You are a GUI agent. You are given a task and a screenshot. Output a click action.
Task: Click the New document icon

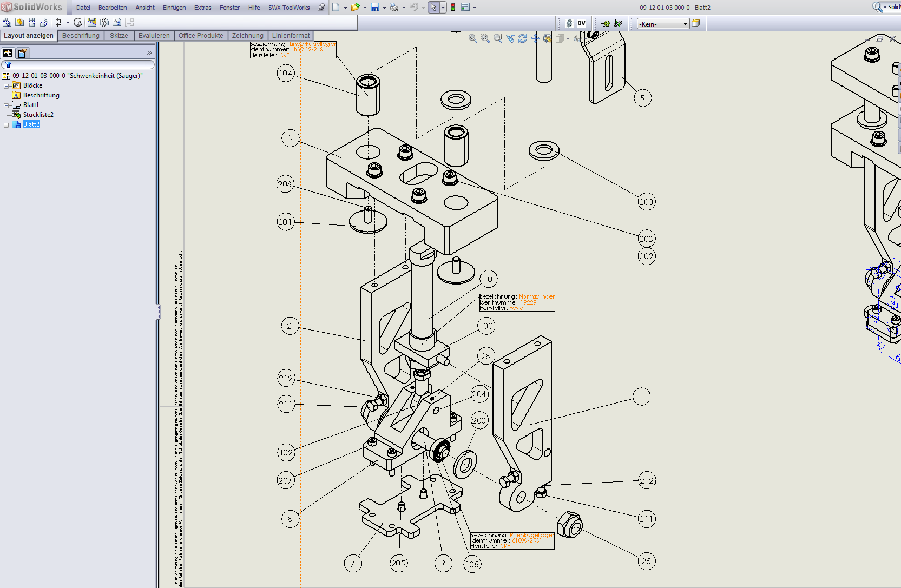[x=336, y=7]
